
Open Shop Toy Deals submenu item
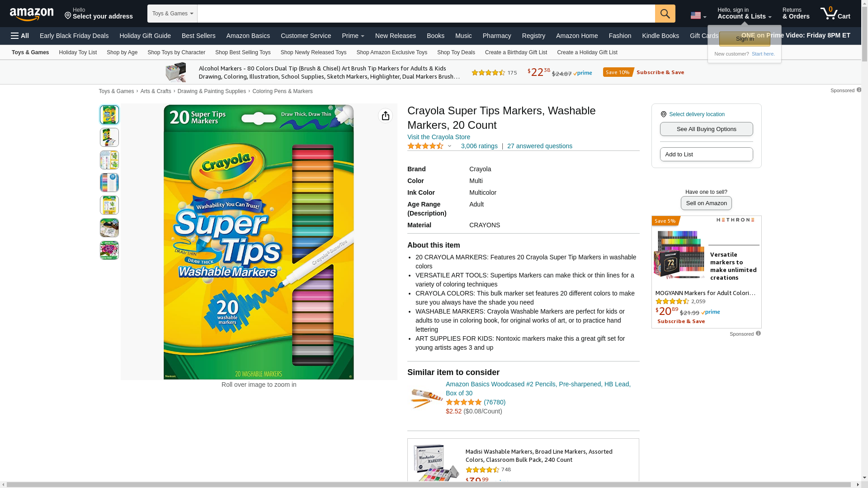coord(456,52)
